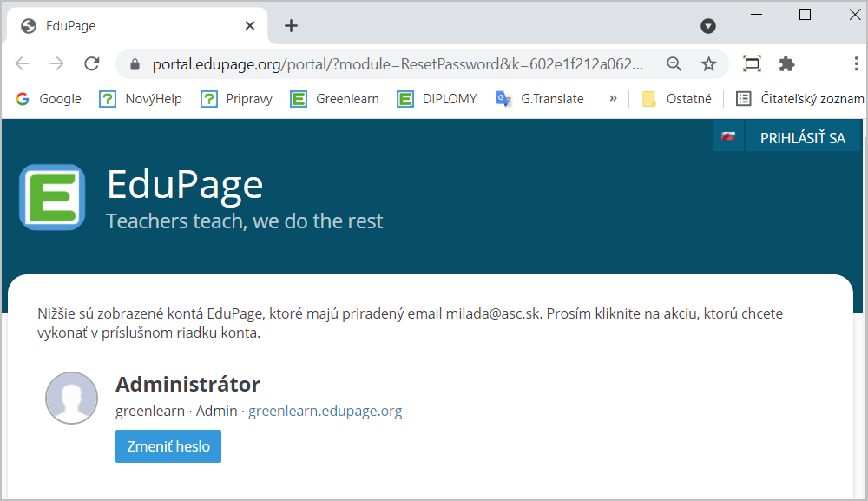868x501 pixels.
Task: Open the G.Translate bookmark
Action: click(x=540, y=99)
